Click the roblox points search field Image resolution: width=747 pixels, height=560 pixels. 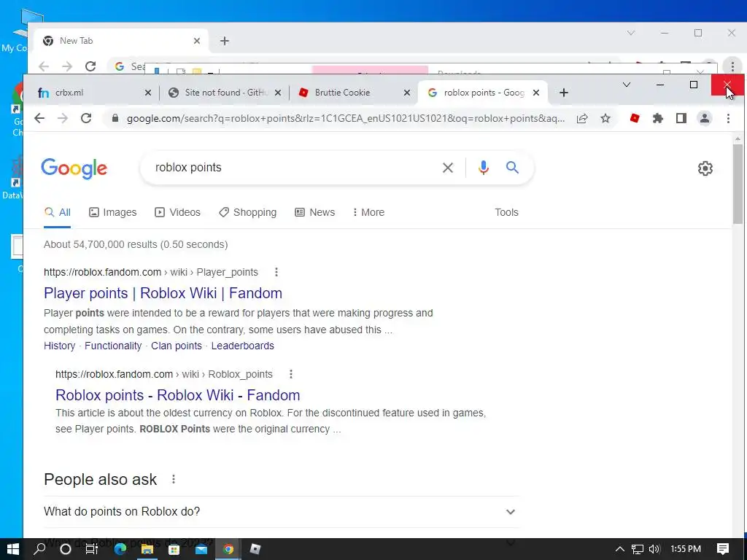click(290, 168)
